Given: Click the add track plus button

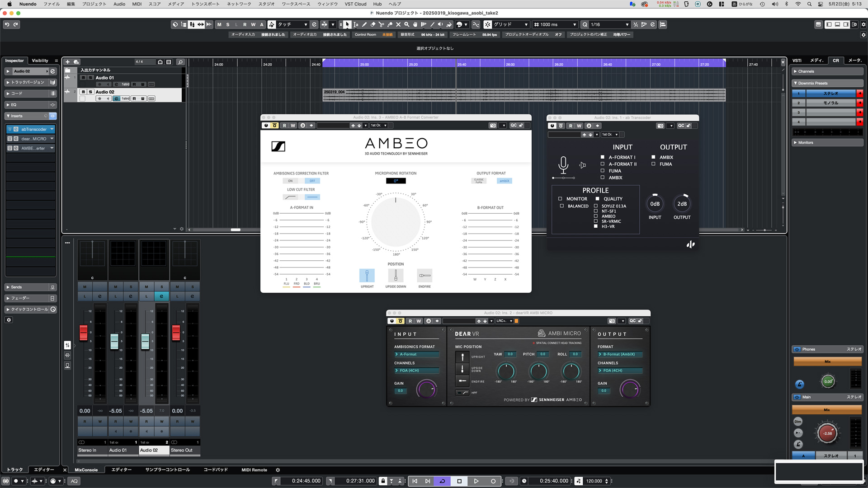Looking at the screenshot, I should click(x=67, y=62).
